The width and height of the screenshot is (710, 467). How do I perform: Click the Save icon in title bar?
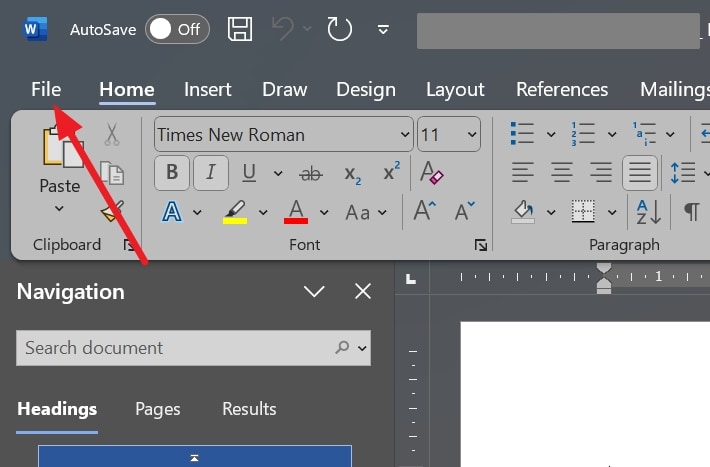coord(240,29)
